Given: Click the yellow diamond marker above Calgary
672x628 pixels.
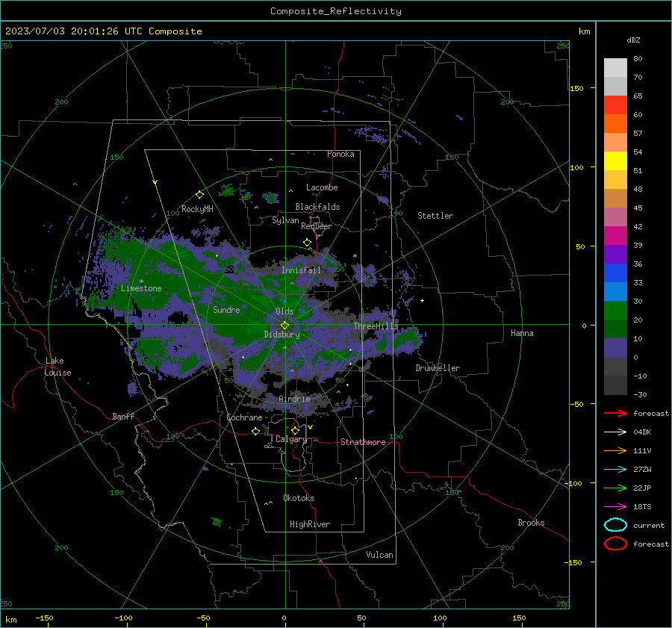Looking at the screenshot, I should click(x=295, y=430).
